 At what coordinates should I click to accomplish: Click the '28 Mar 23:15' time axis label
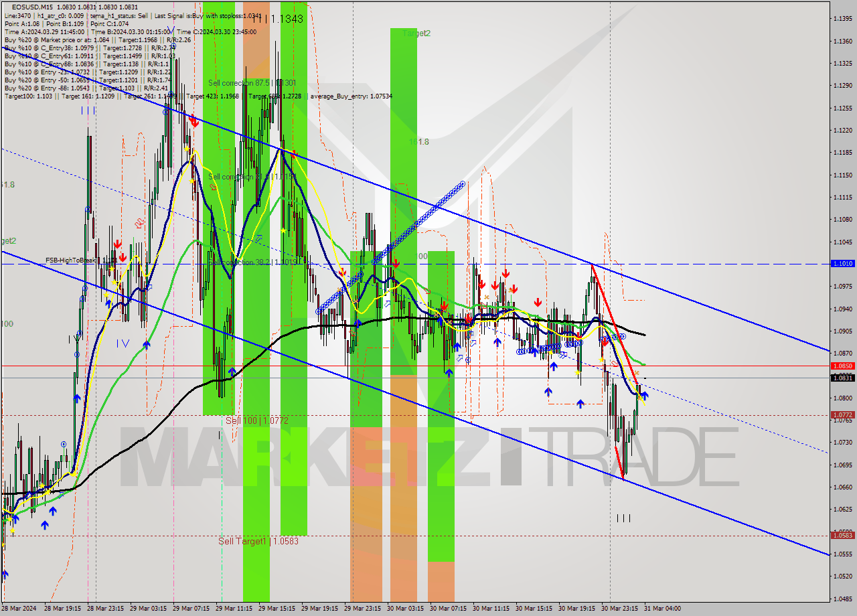tap(106, 609)
